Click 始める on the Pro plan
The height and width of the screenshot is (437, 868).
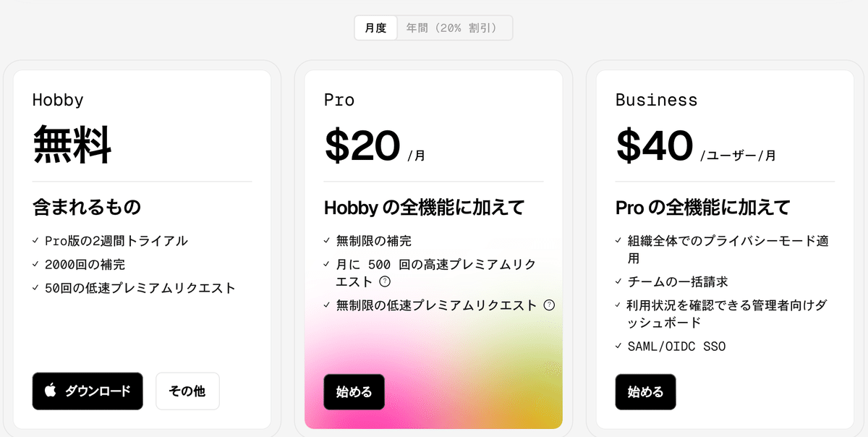[x=354, y=391]
